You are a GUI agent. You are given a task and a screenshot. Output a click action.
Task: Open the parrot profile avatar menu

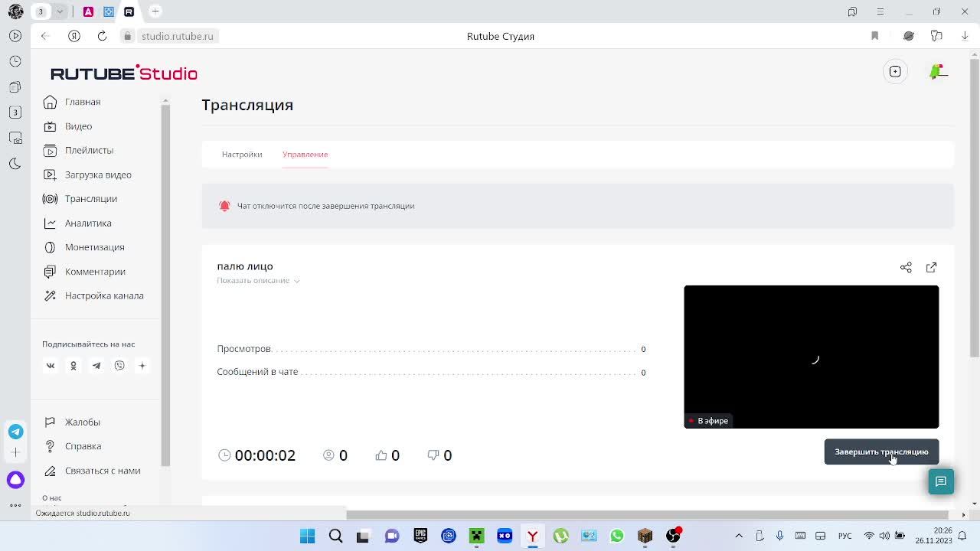pos(938,71)
